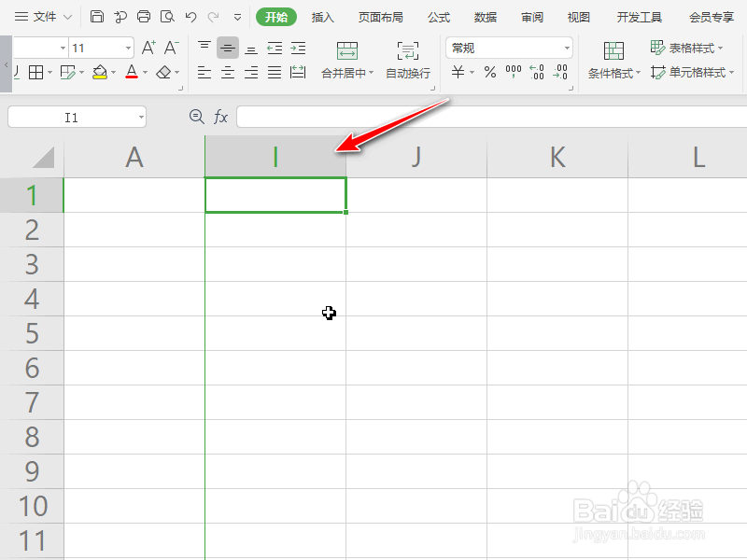Open font settings dialog launcher

click(x=180, y=88)
